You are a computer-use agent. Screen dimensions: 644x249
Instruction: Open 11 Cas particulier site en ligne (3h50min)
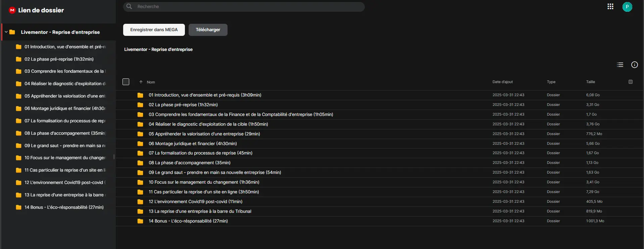pyautogui.click(x=204, y=192)
